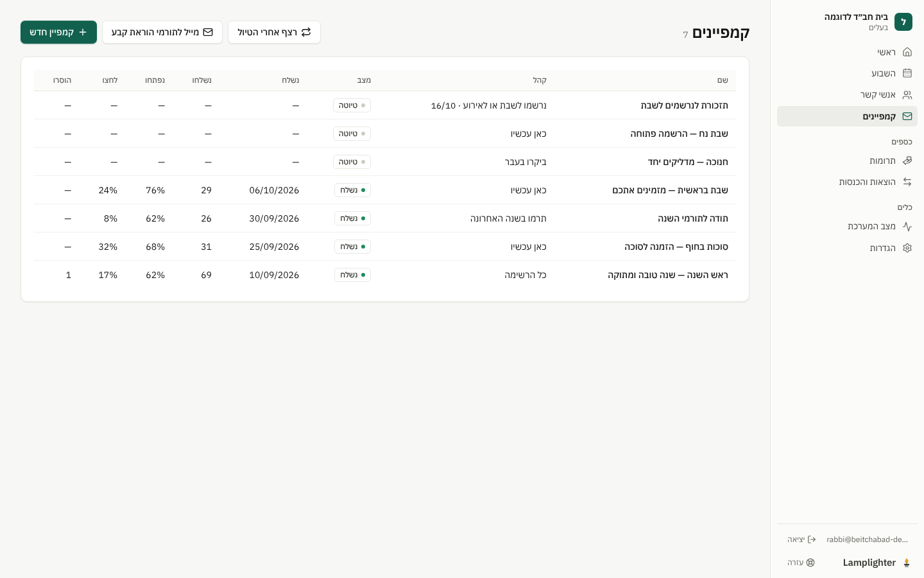Click the Lamplighter lamp logo icon
Screen dimensions: 924x578
tap(907, 563)
